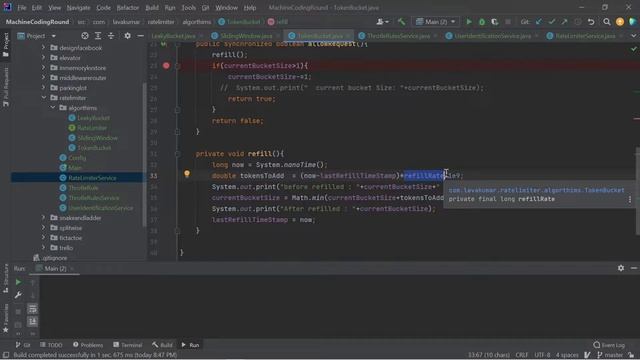Image resolution: width=640 pixels, height=360 pixels.
Task: Expand the middlewarerouter folder
Action: point(44,78)
